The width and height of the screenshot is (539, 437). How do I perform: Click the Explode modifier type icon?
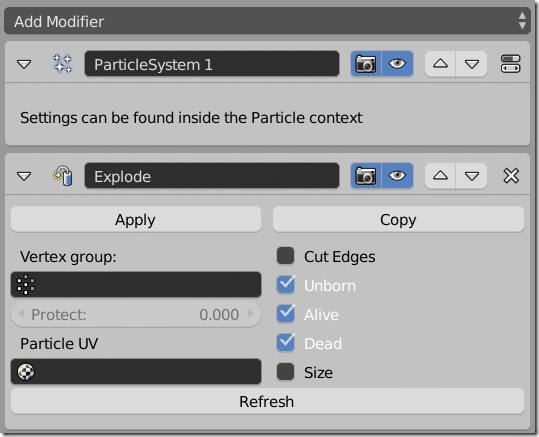click(63, 176)
